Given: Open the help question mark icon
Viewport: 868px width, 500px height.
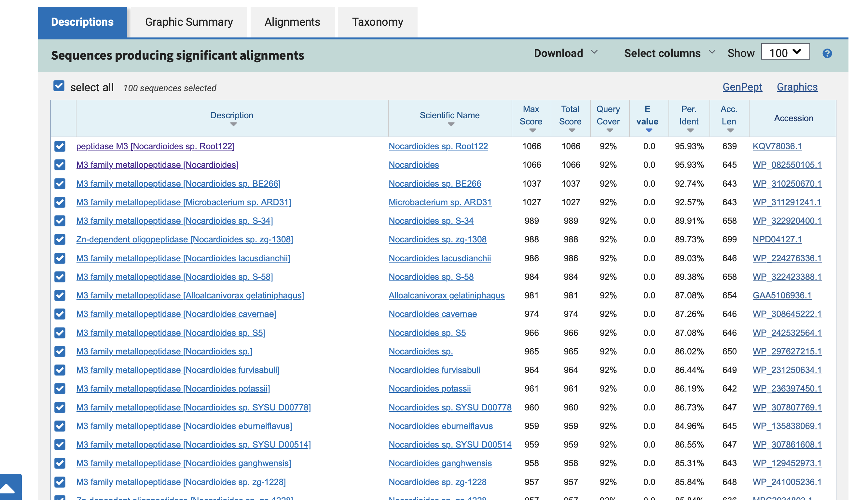Looking at the screenshot, I should (x=827, y=53).
